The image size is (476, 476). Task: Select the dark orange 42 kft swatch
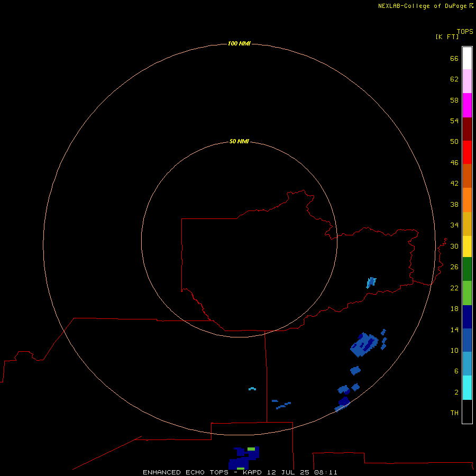pos(467,176)
